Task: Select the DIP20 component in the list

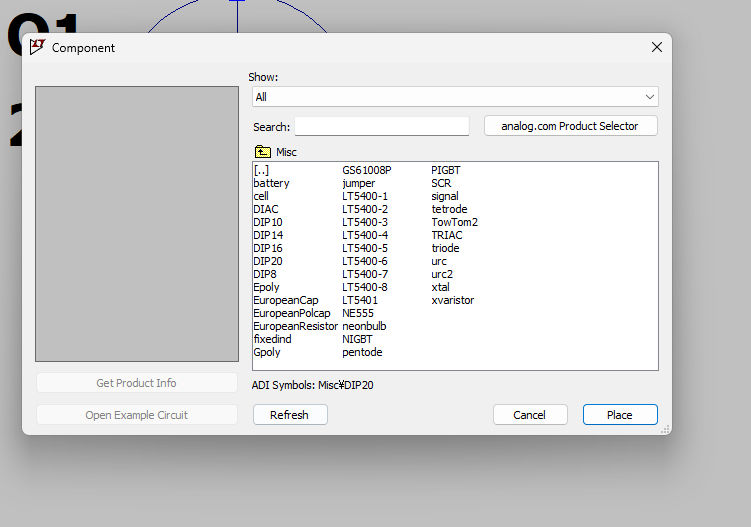Action: 268,262
